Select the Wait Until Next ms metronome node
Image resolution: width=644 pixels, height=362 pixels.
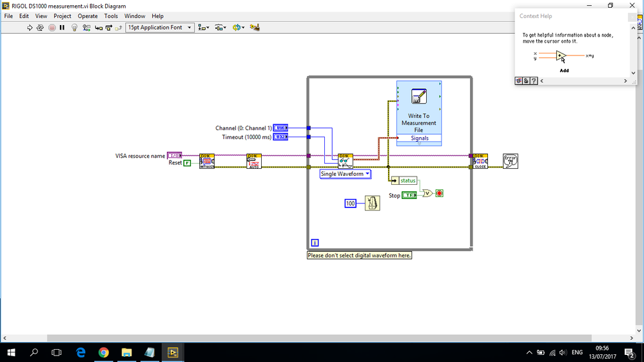373,203
